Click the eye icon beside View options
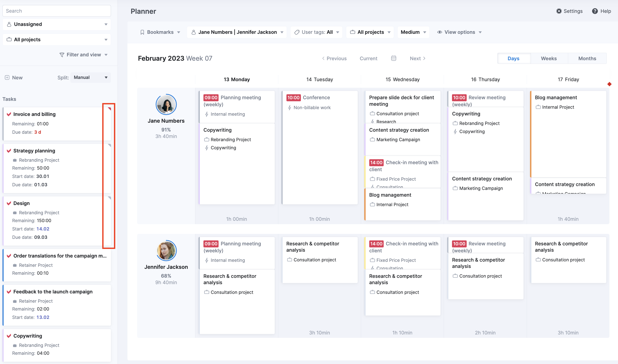The image size is (618, 364). tap(439, 32)
